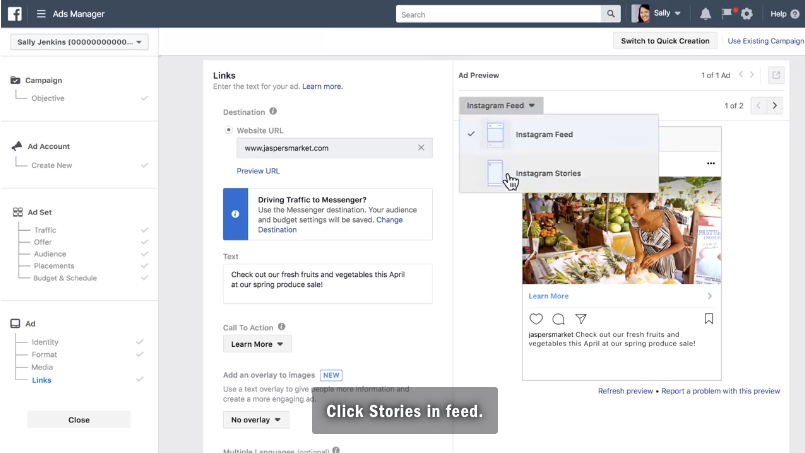Go to next preview placement, 1 of 2
805x453 pixels.
point(775,105)
